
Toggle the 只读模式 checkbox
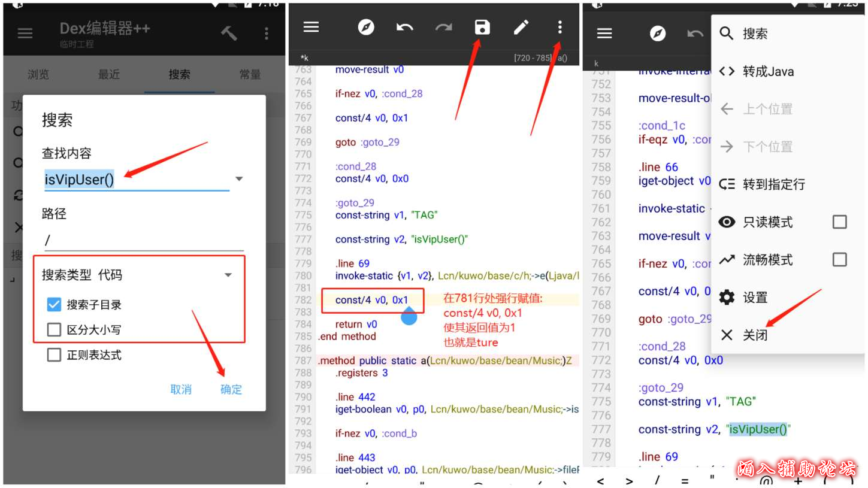point(839,222)
